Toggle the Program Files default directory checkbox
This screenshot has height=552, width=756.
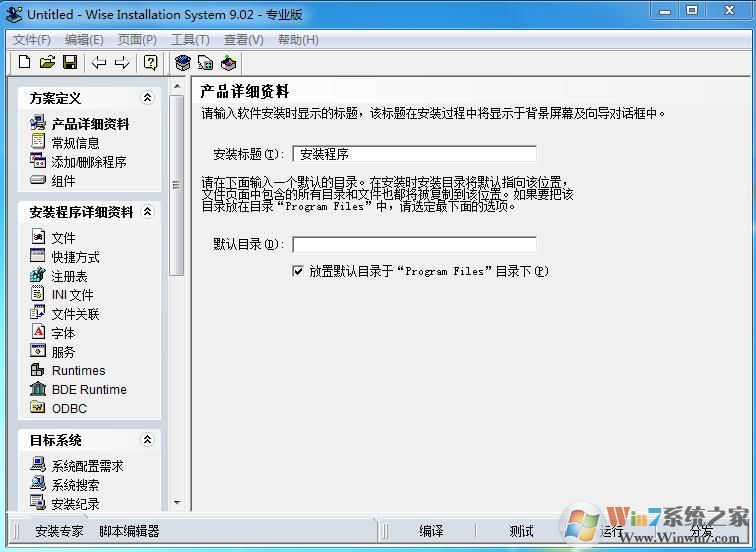pyautogui.click(x=298, y=271)
